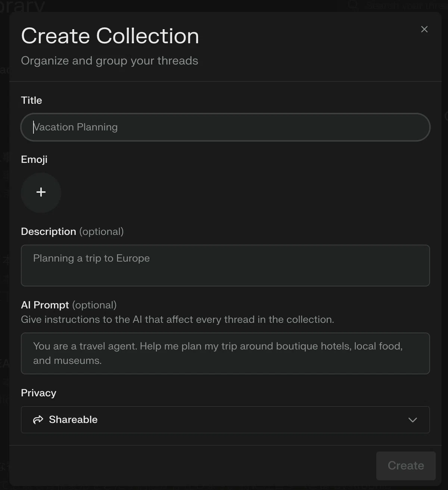Click the AI Prompt (optional) label
The width and height of the screenshot is (448, 490).
[x=69, y=305]
